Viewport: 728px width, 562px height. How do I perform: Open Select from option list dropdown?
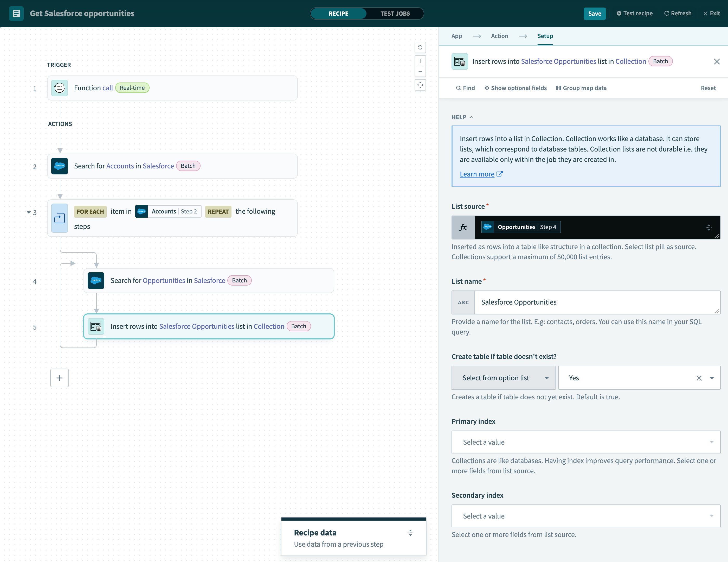pos(503,378)
